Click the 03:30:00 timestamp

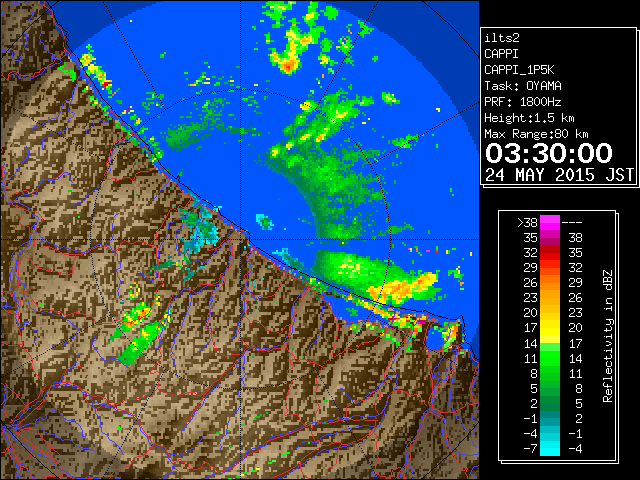pos(549,153)
